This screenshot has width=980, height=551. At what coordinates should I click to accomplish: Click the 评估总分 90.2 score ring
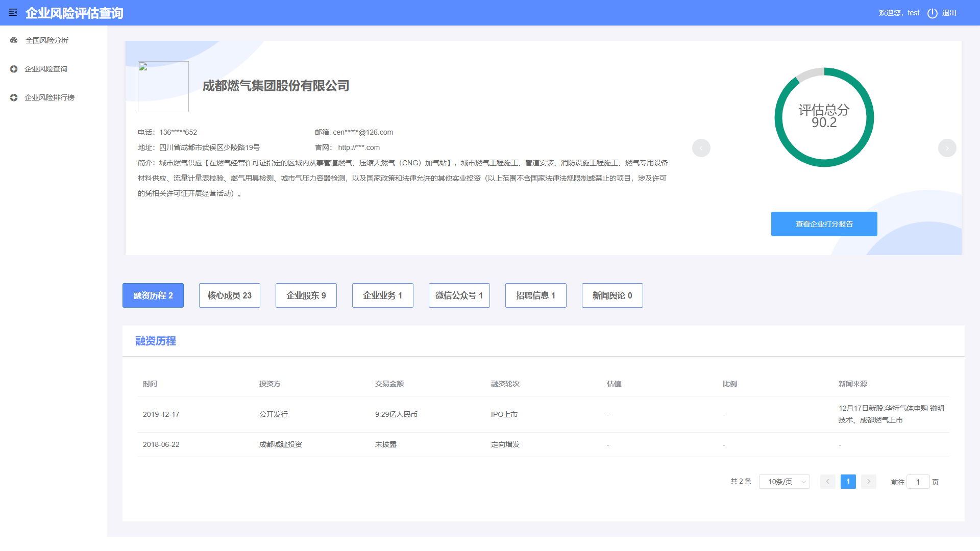(824, 117)
